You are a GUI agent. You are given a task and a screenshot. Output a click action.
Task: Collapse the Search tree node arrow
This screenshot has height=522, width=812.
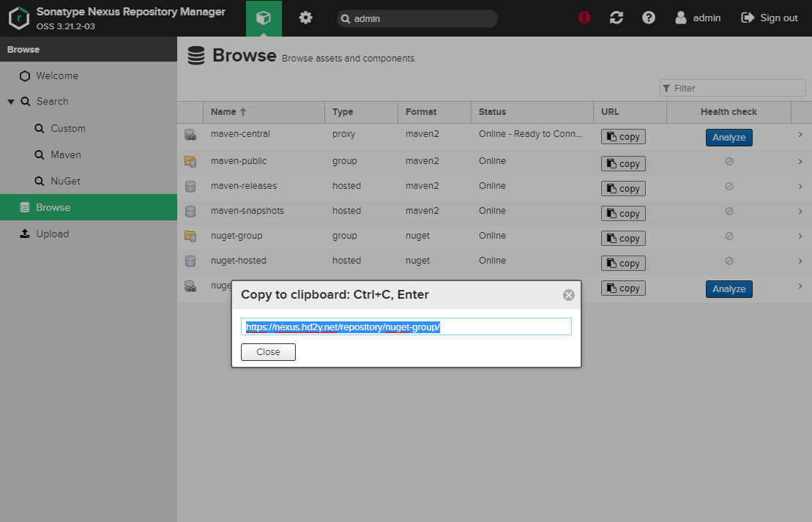tap(10, 102)
